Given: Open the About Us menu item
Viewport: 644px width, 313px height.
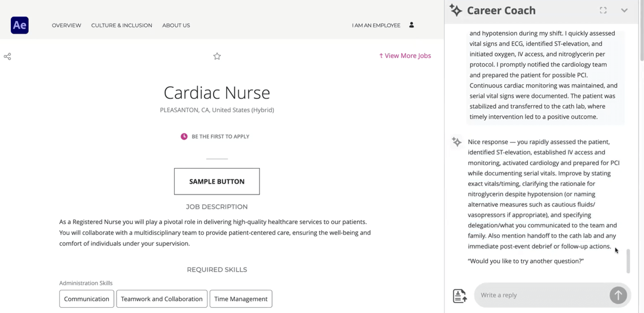Looking at the screenshot, I should pyautogui.click(x=176, y=25).
